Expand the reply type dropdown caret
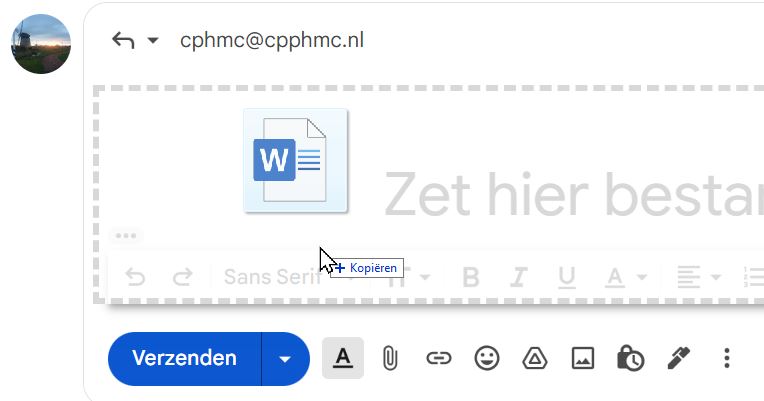Screen dimensions: 764x401 click(x=153, y=41)
